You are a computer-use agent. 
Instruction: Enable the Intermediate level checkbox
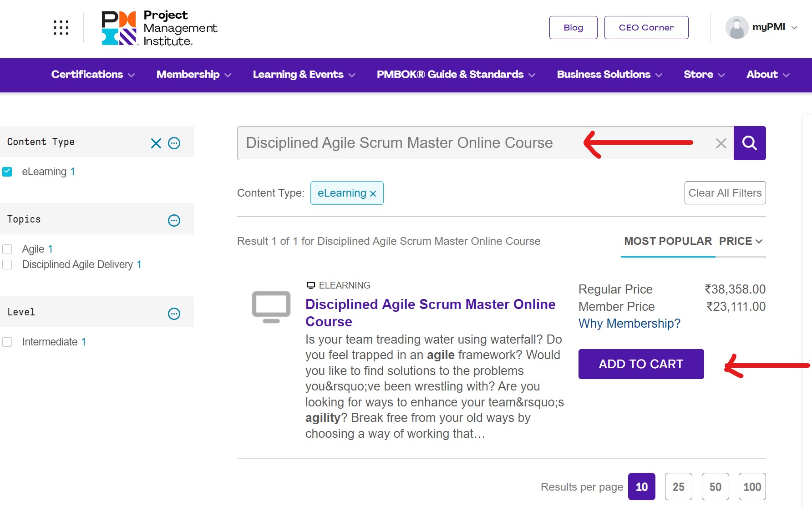point(7,342)
